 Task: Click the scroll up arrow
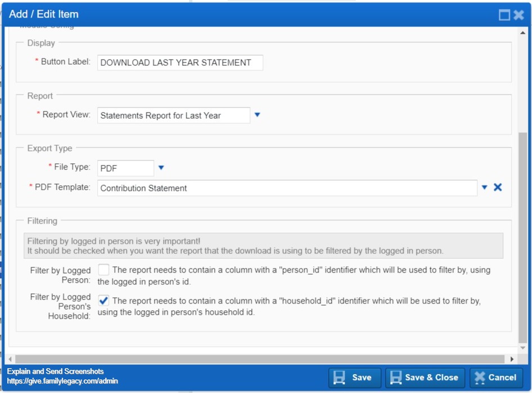[x=522, y=33]
